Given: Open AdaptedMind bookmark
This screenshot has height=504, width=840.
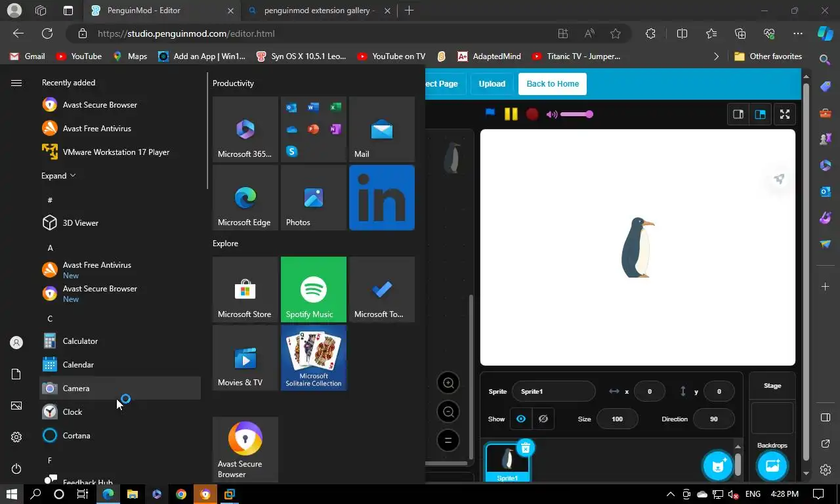Looking at the screenshot, I should point(489,56).
